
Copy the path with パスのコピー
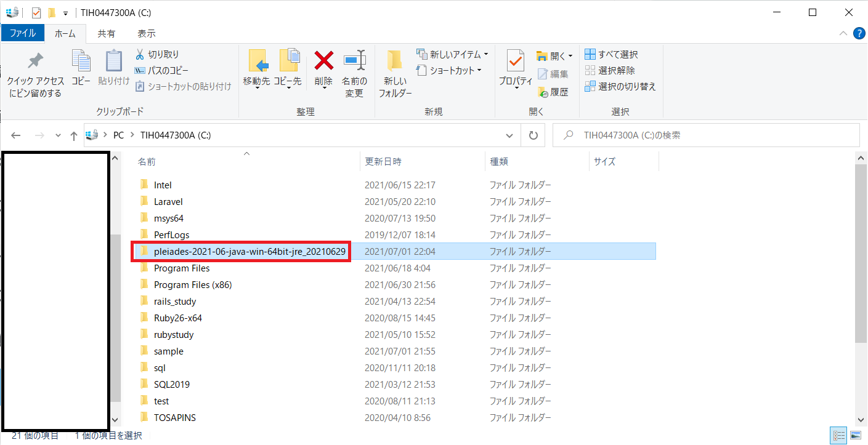point(162,71)
